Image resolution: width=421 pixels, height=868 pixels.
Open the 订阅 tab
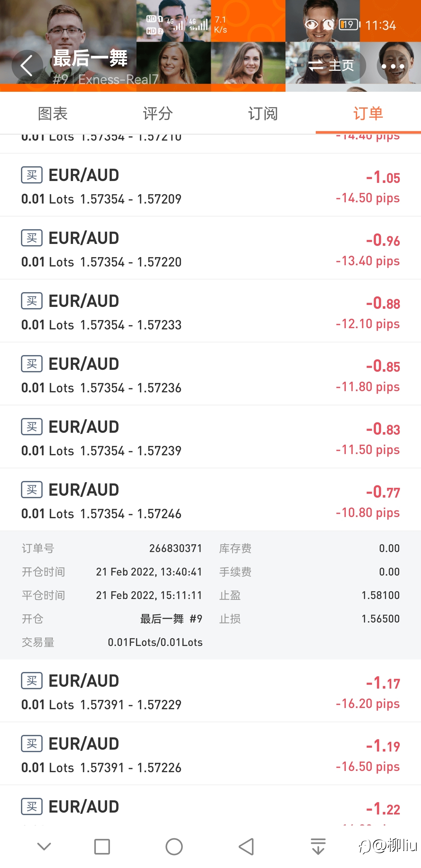[263, 113]
